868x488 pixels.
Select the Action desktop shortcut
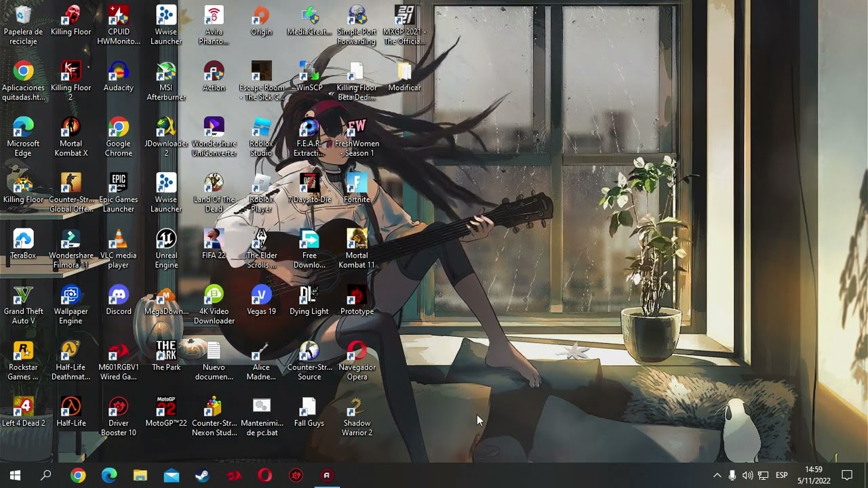point(214,76)
